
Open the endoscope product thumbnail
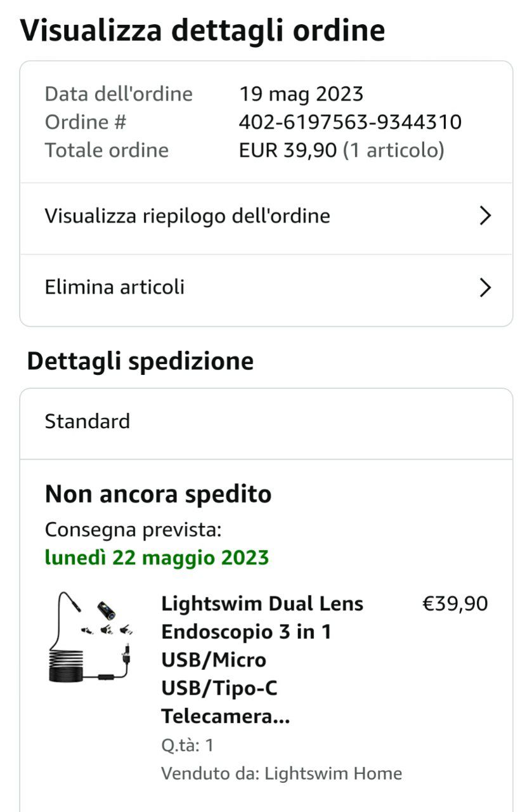[x=91, y=638]
